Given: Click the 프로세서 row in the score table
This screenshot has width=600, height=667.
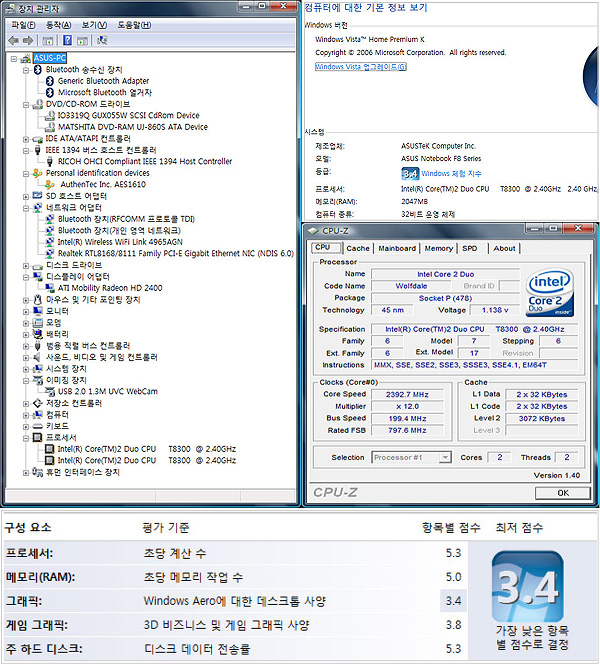Looking at the screenshot, I should tap(235, 553).
